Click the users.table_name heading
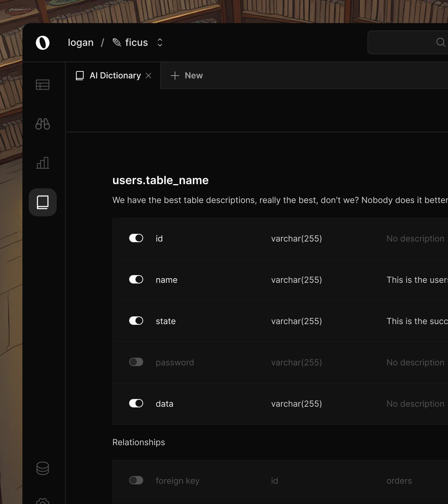This screenshot has height=504, width=448. click(160, 180)
